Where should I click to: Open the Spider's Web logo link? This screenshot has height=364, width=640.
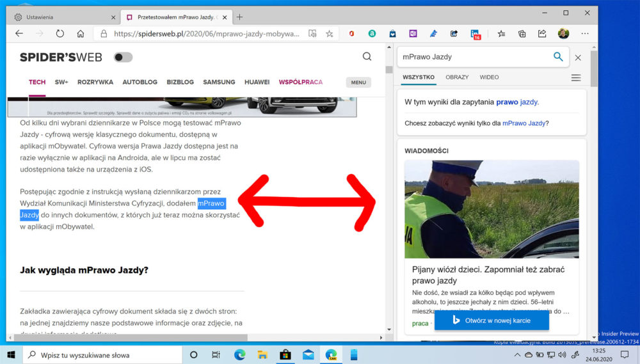point(61,57)
